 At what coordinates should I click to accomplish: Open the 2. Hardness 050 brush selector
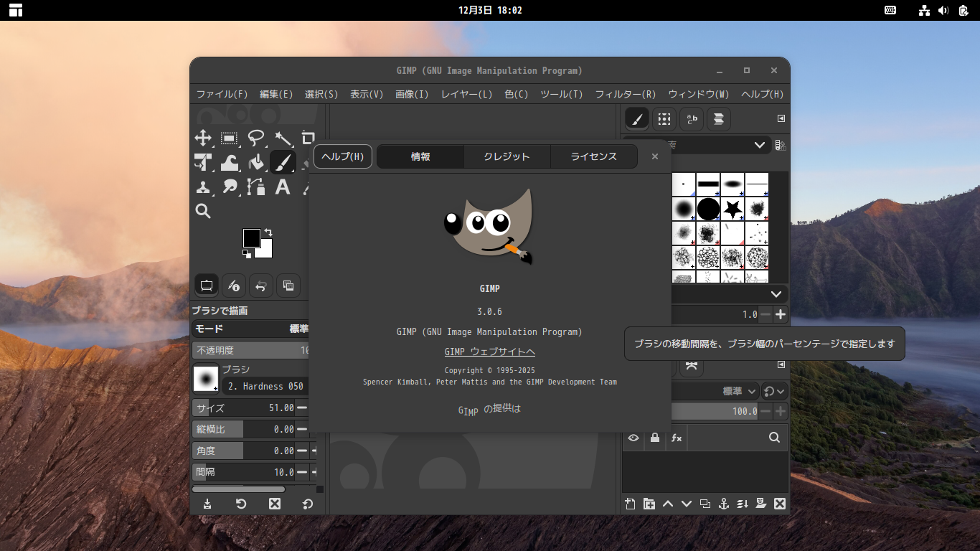point(265,385)
